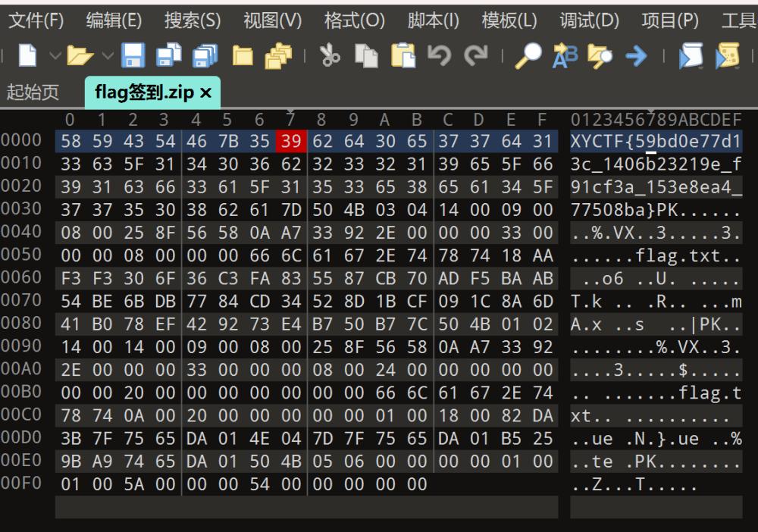
Task: Click the Save All stacked disks icon
Action: (205, 55)
